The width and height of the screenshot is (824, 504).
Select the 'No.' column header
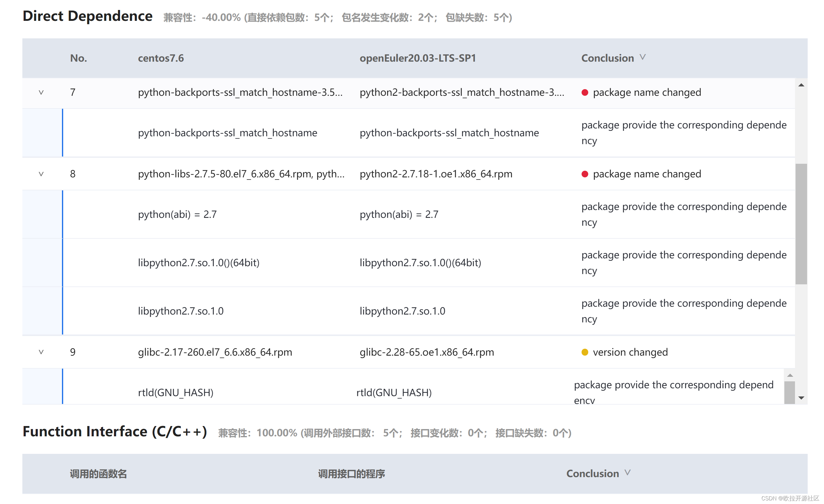79,58
